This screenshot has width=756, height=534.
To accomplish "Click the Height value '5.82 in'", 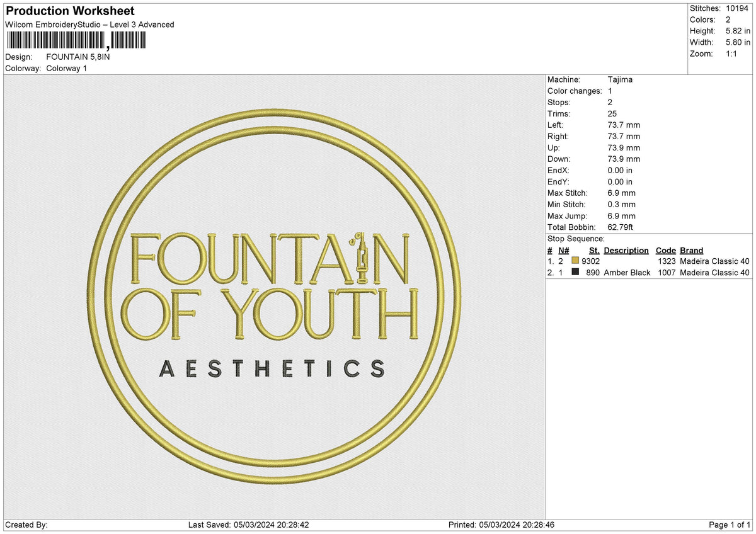I will [738, 31].
